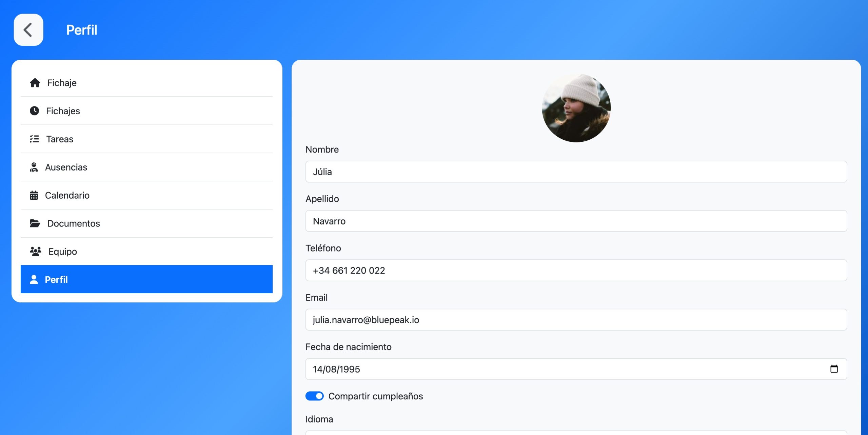The image size is (868, 435).
Task: Click the Fecha de nacimiento label
Action: pyautogui.click(x=349, y=347)
